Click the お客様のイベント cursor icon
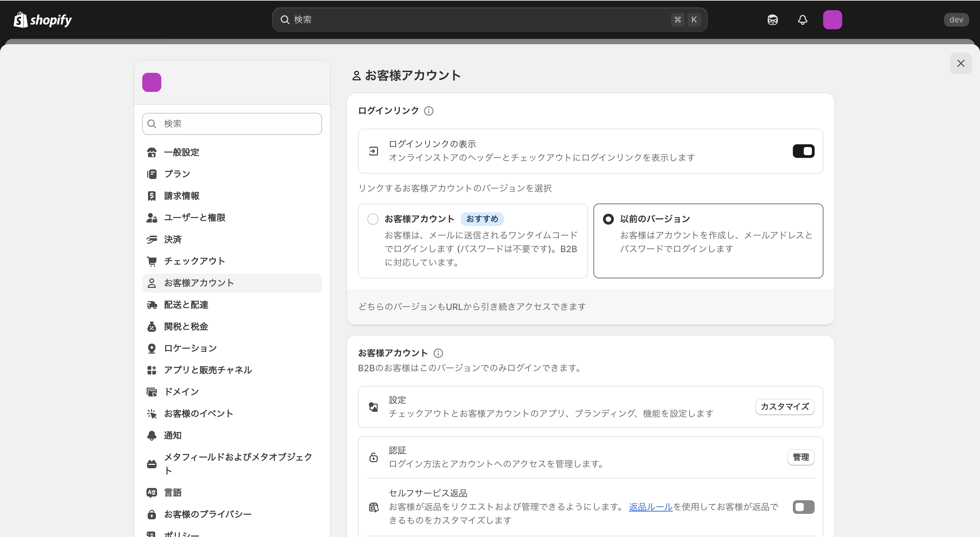This screenshot has height=537, width=980. point(152,414)
